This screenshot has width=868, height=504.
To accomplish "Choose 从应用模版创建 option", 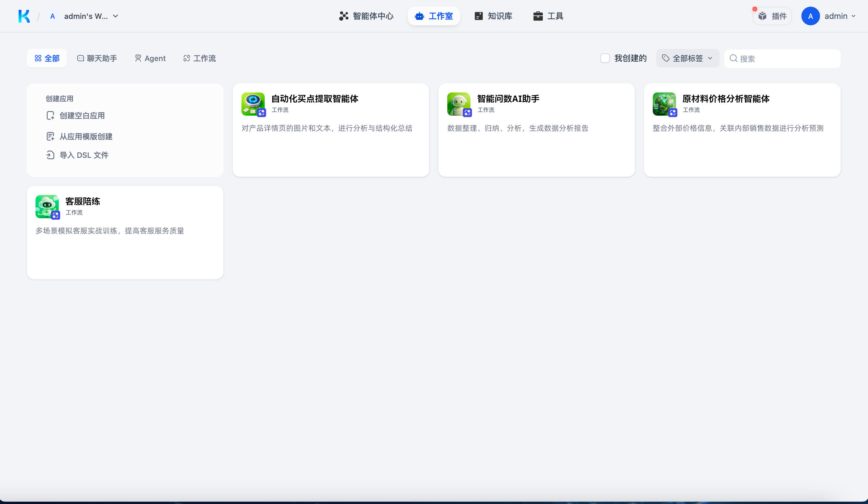I will click(86, 137).
